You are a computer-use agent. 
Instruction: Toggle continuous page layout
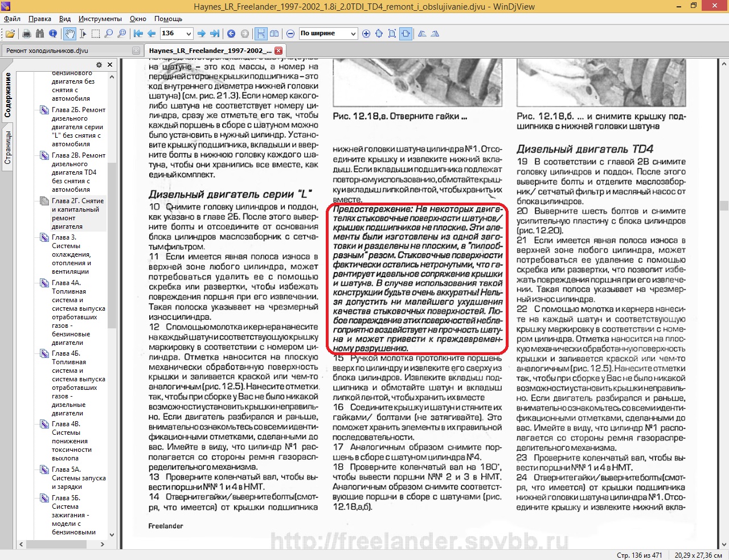pyautogui.click(x=261, y=34)
